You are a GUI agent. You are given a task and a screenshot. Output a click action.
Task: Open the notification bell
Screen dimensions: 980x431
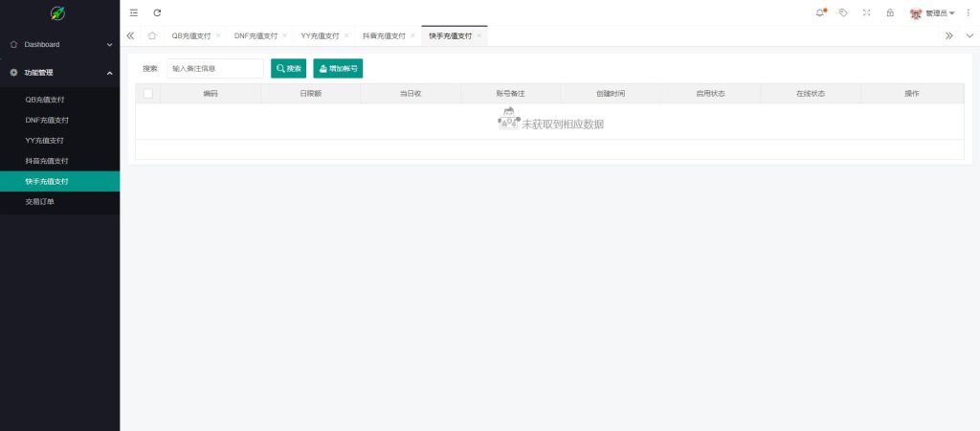(x=820, y=12)
